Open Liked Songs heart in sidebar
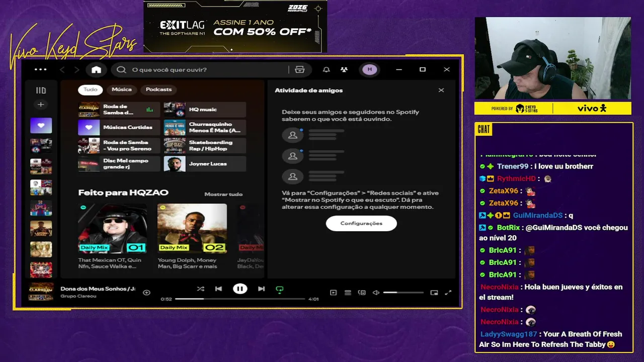This screenshot has height=362, width=644. pyautogui.click(x=41, y=126)
